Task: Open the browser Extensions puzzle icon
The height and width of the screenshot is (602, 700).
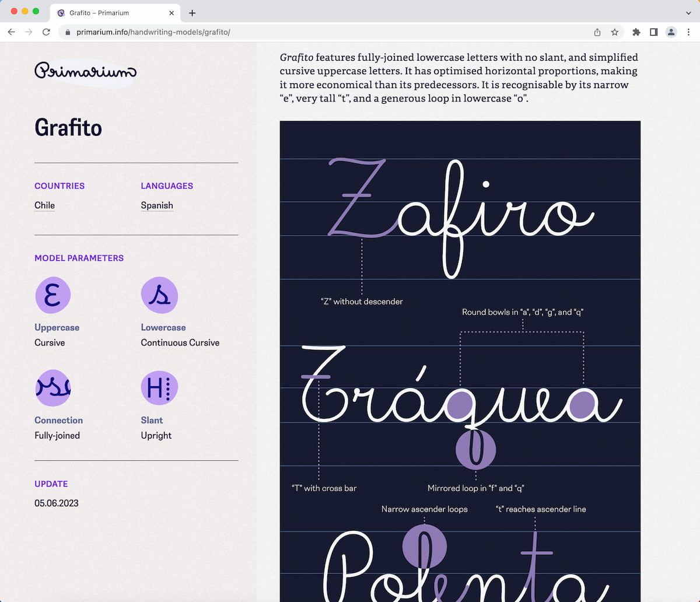Action: 636,32
